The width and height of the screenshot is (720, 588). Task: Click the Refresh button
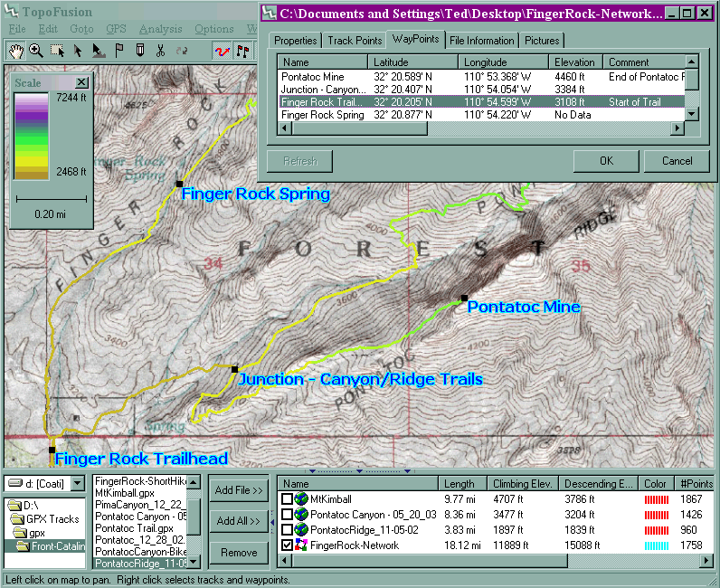click(x=299, y=161)
